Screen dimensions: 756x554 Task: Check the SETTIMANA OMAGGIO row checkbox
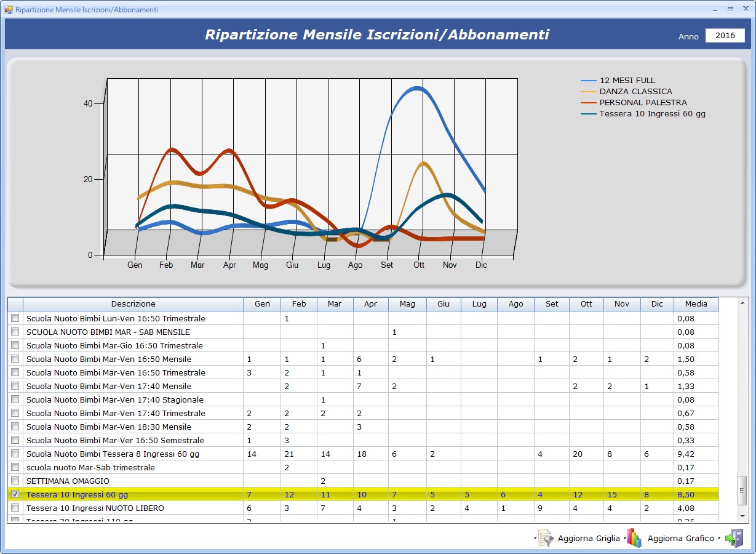coord(15,481)
